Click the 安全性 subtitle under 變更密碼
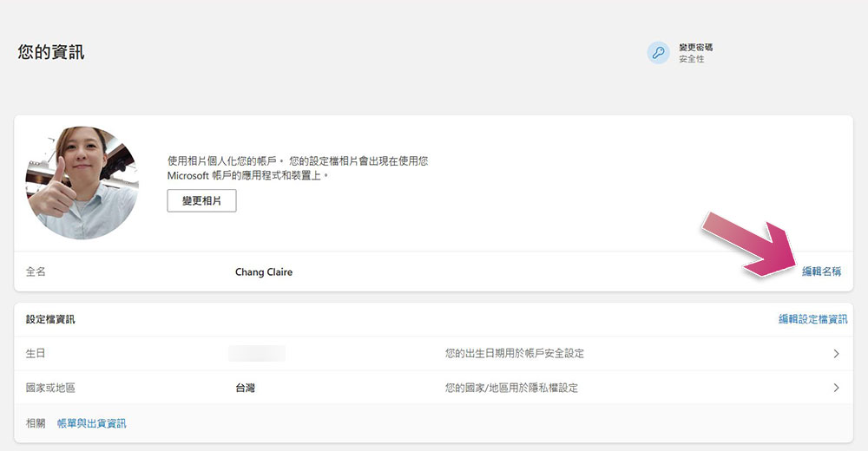Screen dimensions: 868x451 tap(692, 59)
